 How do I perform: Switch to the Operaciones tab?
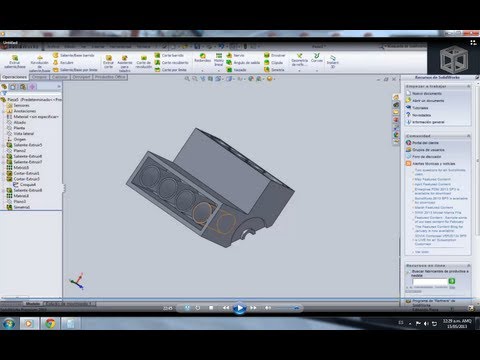(x=14, y=77)
